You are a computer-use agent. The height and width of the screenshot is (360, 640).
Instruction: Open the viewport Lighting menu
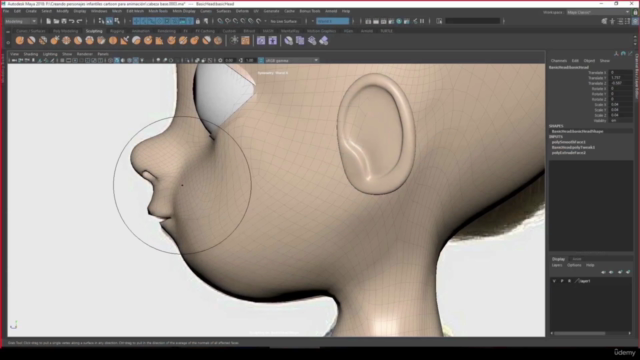coord(50,54)
